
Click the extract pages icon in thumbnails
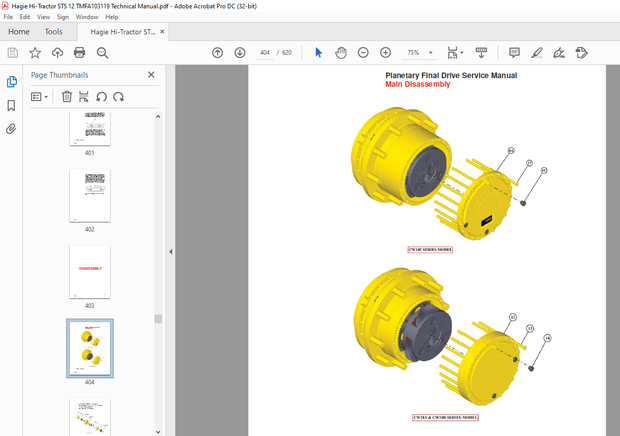(x=83, y=96)
